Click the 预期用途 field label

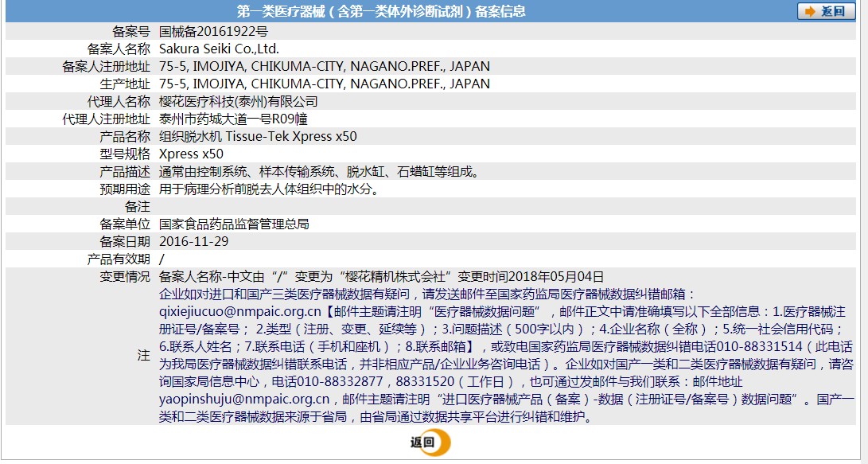click(125, 189)
